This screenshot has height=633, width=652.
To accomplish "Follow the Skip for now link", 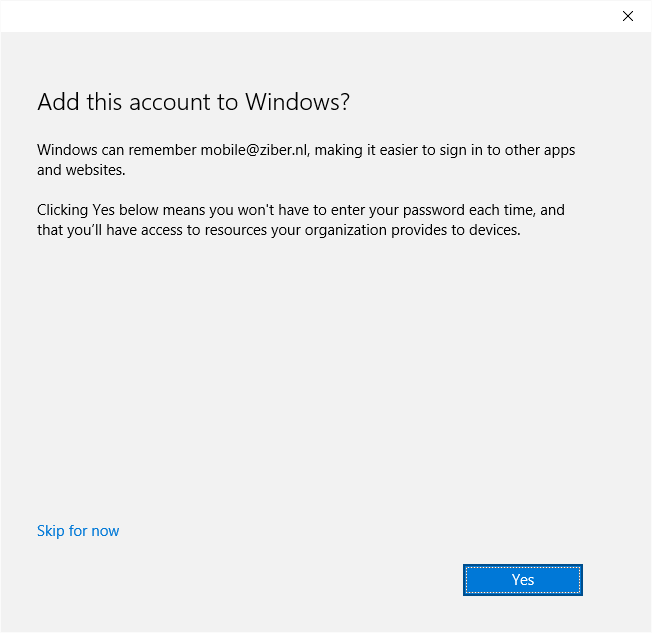I will 78,531.
